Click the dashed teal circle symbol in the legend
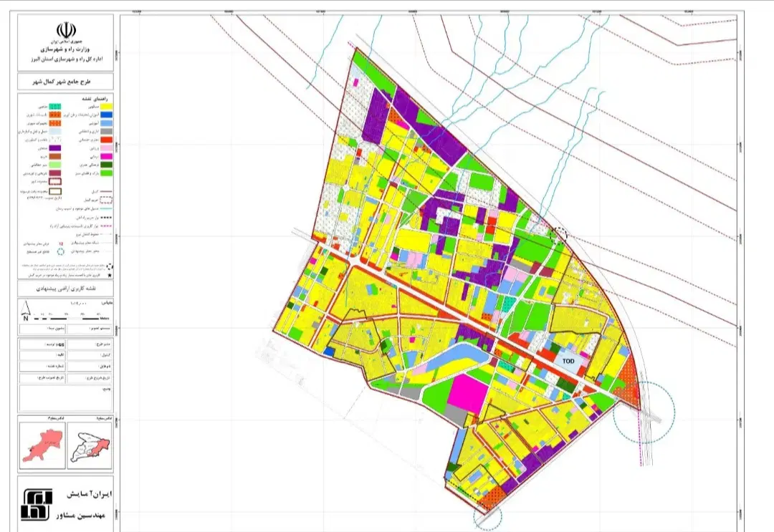The height and width of the screenshot is (532, 774). [x=60, y=252]
